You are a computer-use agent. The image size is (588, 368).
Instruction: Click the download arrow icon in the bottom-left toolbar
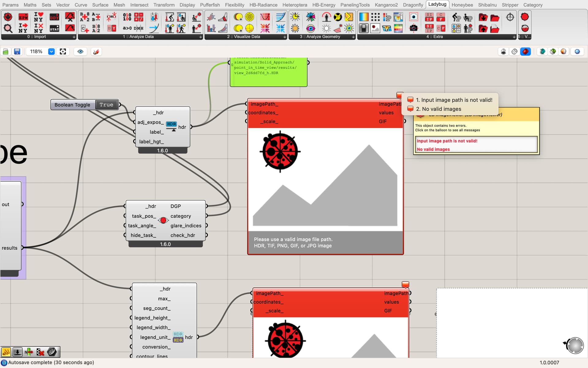[17, 352]
